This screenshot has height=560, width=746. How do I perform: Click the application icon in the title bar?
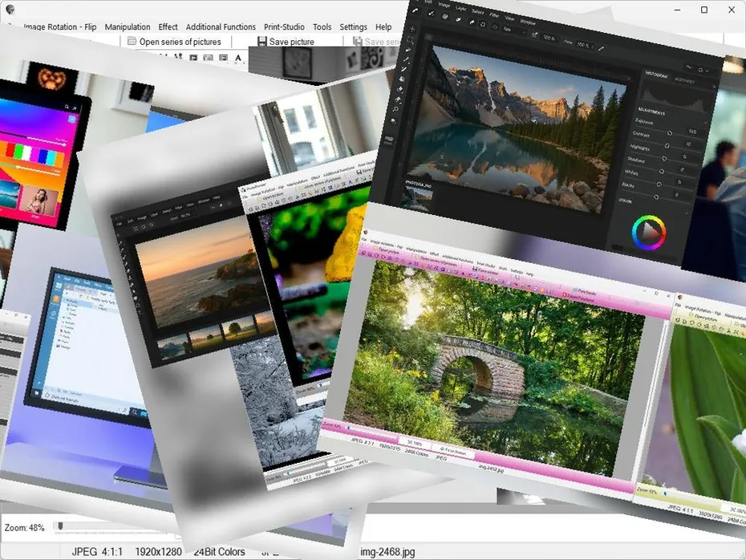point(10,10)
